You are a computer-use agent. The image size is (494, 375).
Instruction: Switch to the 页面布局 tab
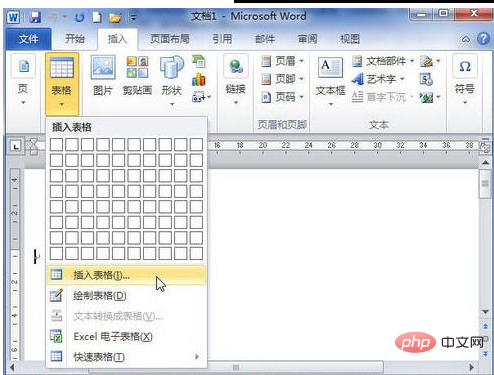tap(170, 39)
